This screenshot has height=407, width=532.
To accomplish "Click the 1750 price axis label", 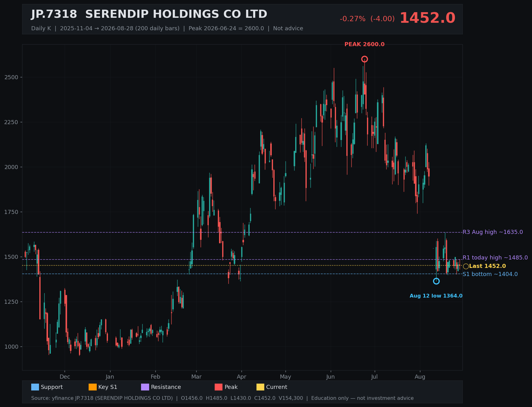I will coord(11,212).
